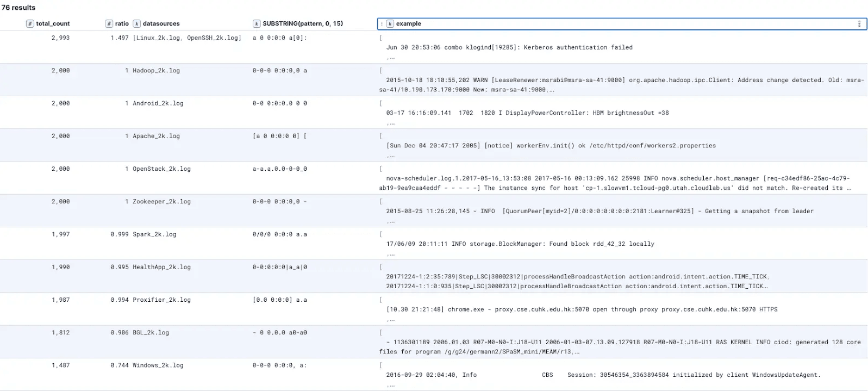Click the number type icon beside total_count
The height and width of the screenshot is (391, 868).
tap(30, 24)
